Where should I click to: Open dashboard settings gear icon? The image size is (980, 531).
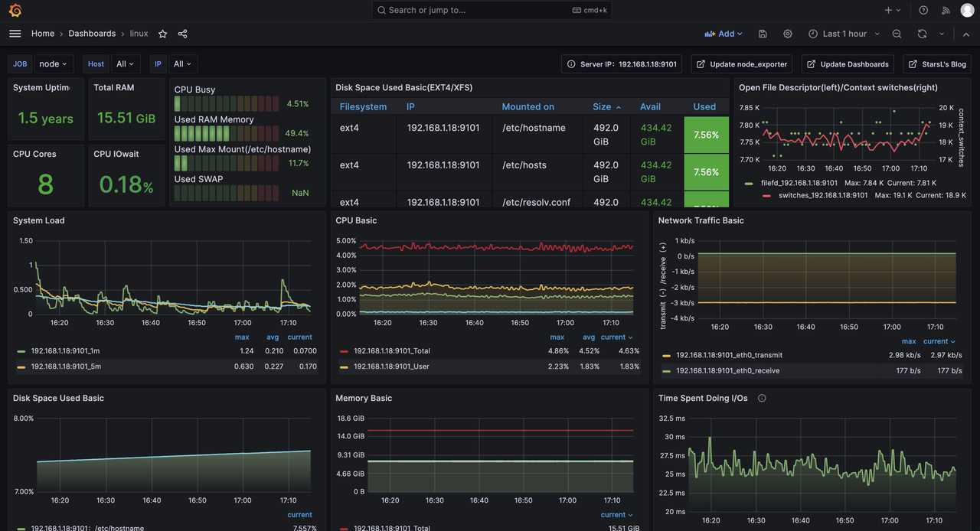pyautogui.click(x=788, y=34)
